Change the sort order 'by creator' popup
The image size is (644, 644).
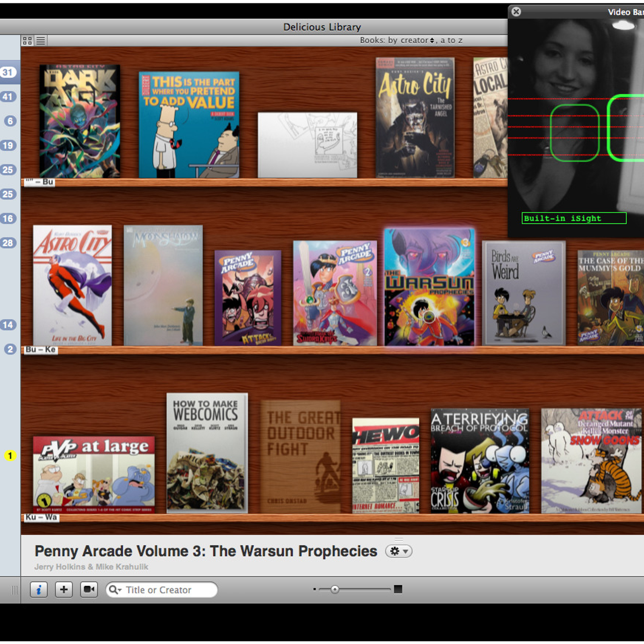pos(411,40)
